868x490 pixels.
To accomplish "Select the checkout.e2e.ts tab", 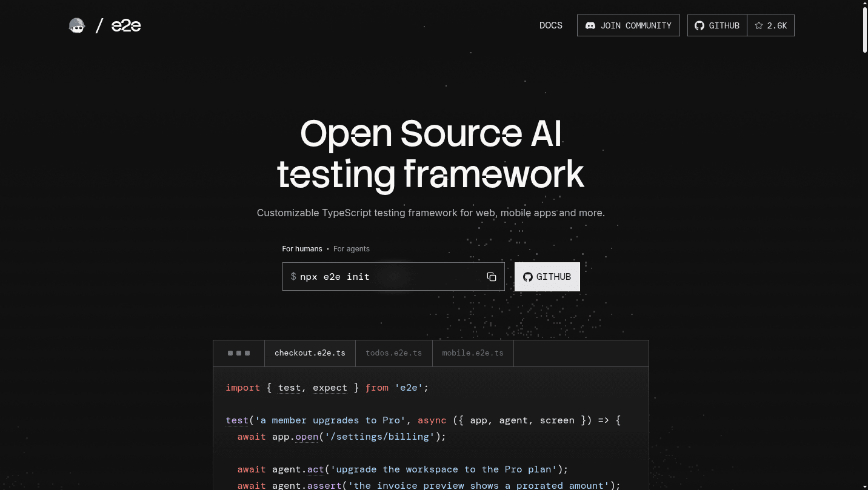I will click(x=310, y=353).
